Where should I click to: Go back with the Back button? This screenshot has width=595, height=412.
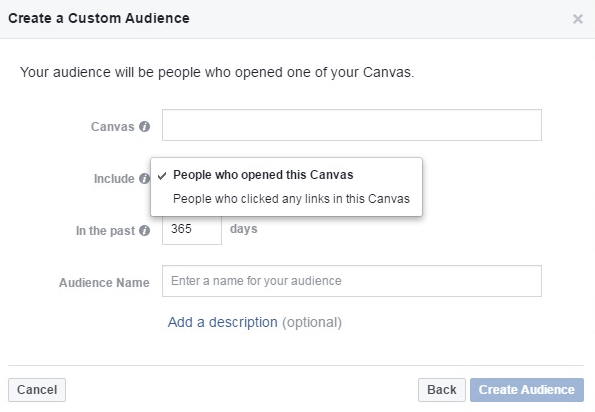[442, 390]
